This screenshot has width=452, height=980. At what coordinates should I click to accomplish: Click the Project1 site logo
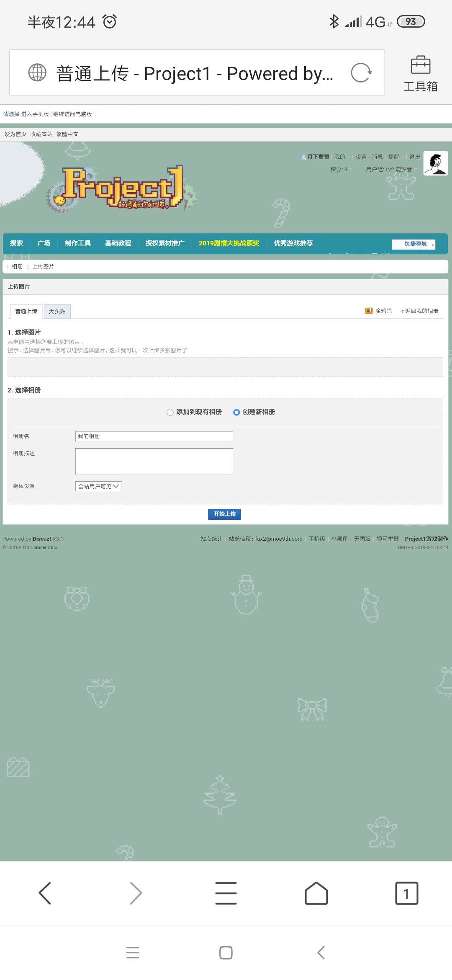(121, 188)
